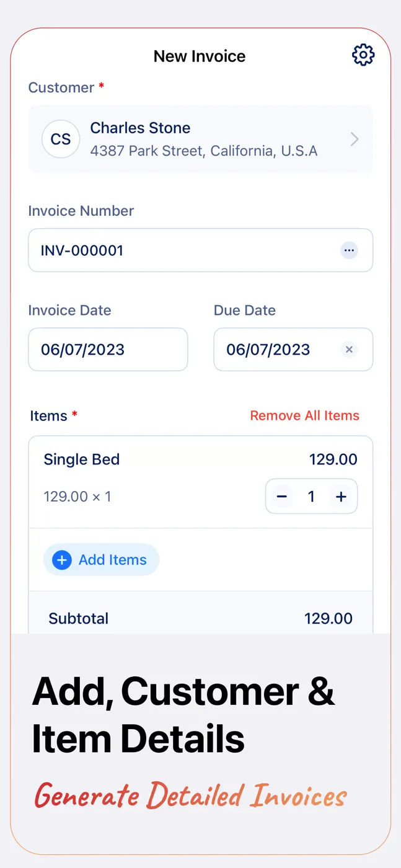Tap the quantity value 1 in stepper
The height and width of the screenshot is (868, 401).
[311, 497]
